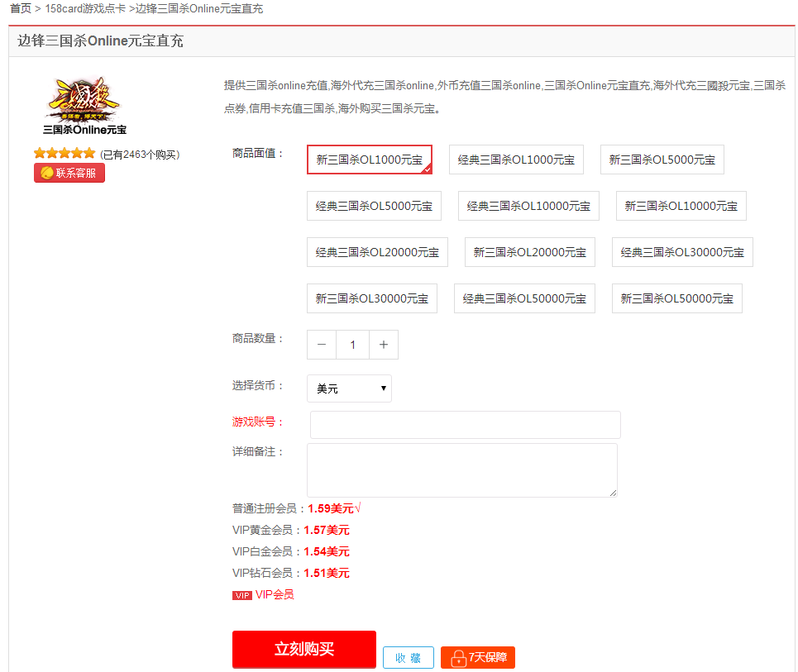798x672 pixels.
Task: Open 158card游戏点卡 breadcrumb link
Action: coord(85,8)
